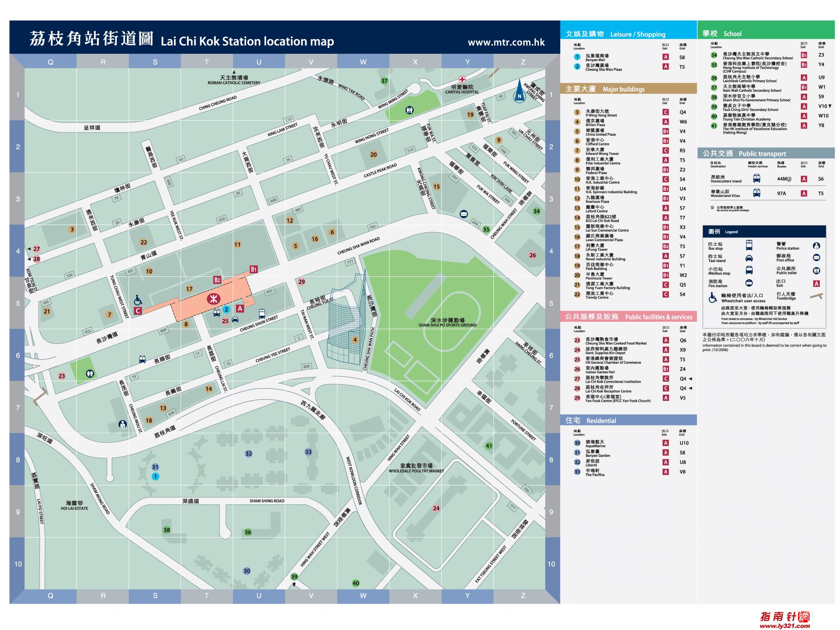840x630 pixels.
Task: Click post office icon near Cheung Wah Street
Action: (464, 214)
